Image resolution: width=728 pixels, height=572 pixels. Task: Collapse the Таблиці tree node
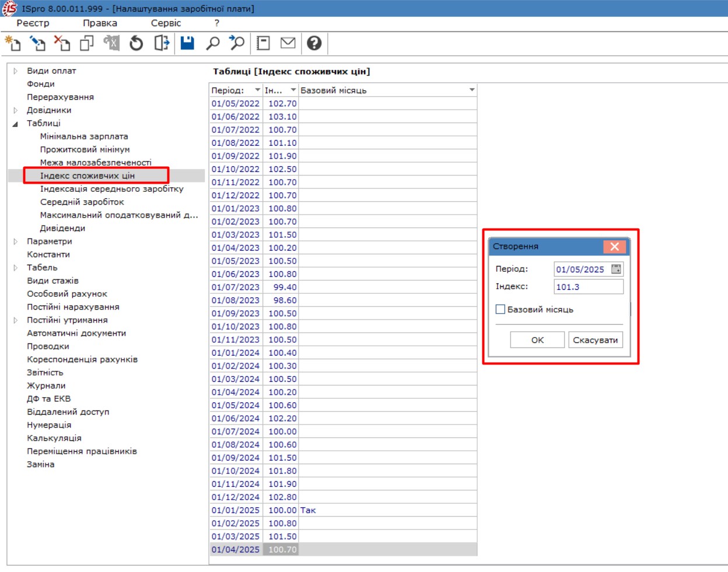coord(16,124)
